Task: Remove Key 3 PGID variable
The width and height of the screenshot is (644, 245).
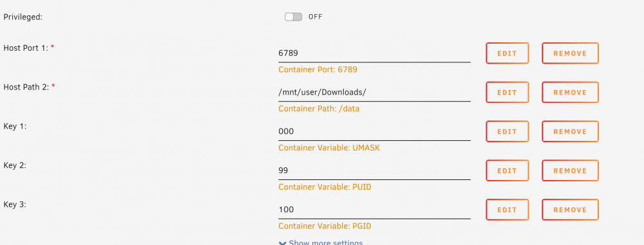Action: (570, 210)
